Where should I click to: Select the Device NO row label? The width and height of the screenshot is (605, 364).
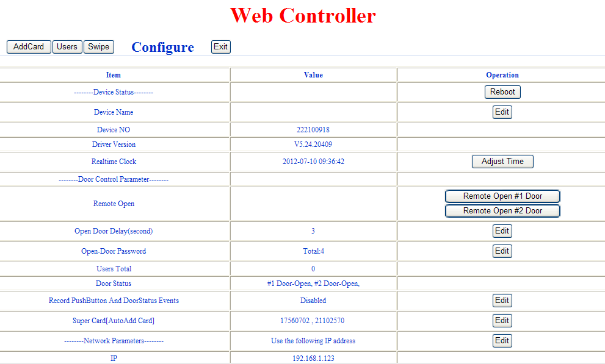click(114, 129)
